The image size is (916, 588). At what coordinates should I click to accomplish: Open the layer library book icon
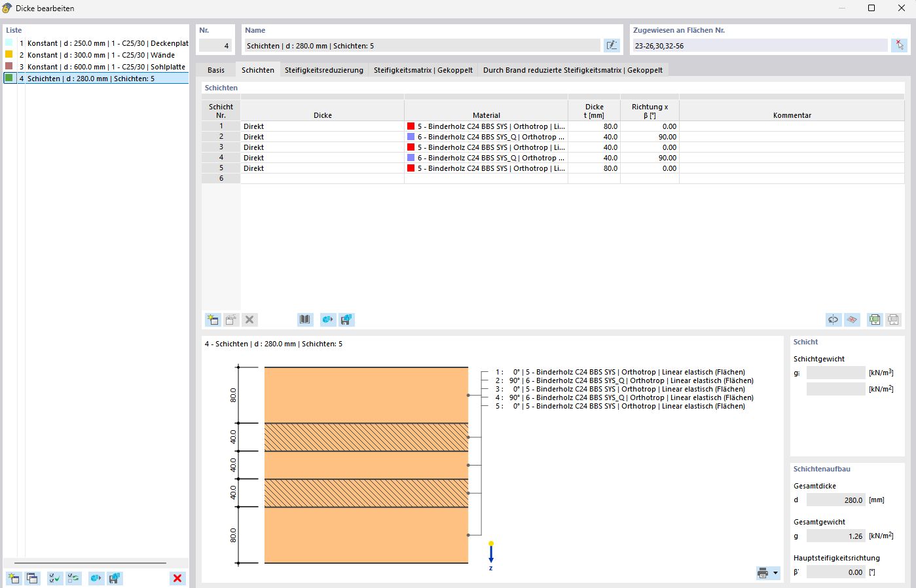click(x=305, y=320)
